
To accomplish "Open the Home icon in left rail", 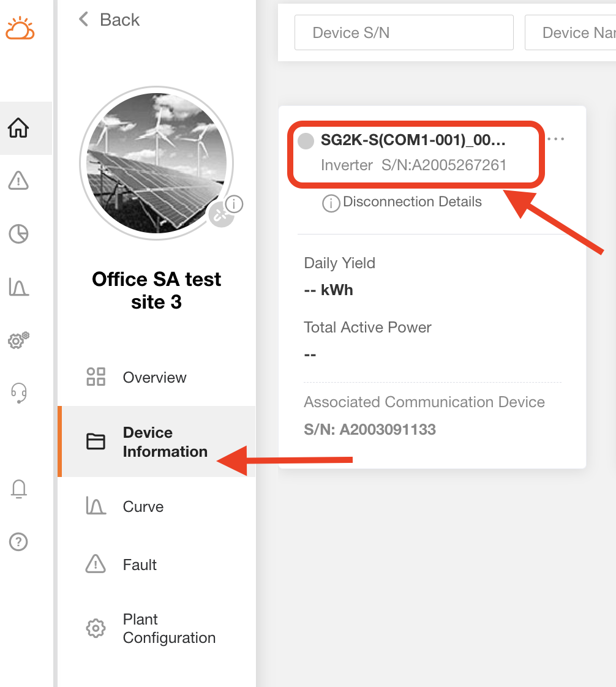I will pos(18,129).
